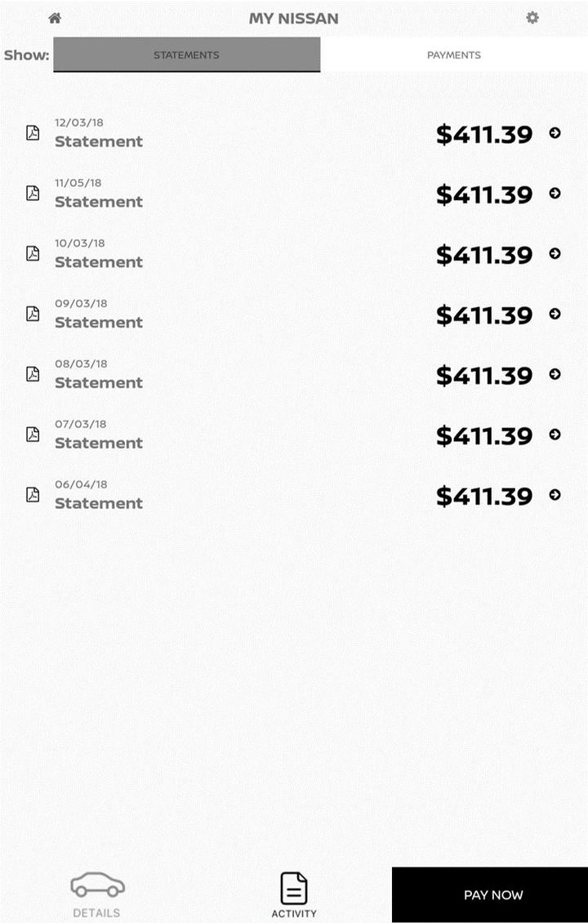Switch to the Payments tab
The image size is (588, 923).
[453, 56]
